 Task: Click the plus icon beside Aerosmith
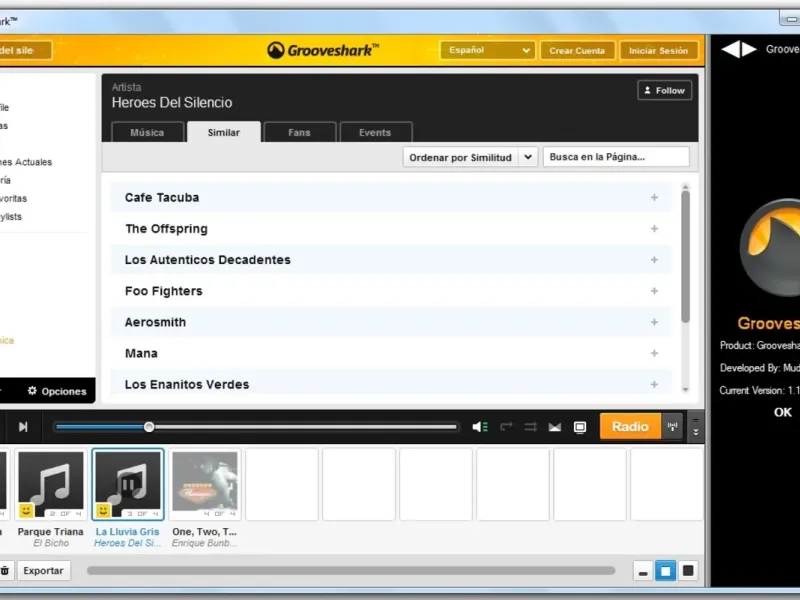pos(654,322)
